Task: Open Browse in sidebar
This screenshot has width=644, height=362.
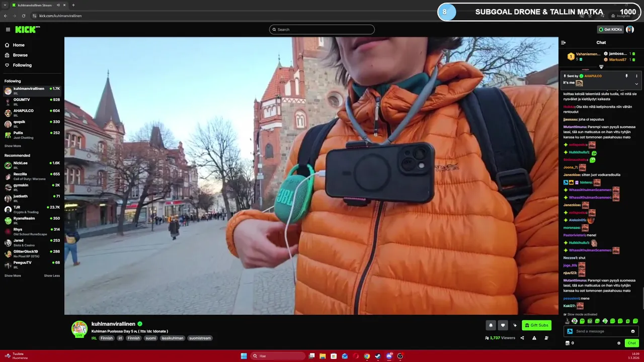Action: (20, 55)
